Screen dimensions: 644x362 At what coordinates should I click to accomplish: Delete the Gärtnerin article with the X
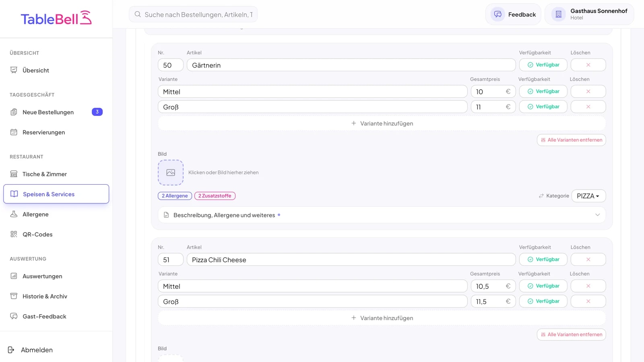[x=588, y=65]
